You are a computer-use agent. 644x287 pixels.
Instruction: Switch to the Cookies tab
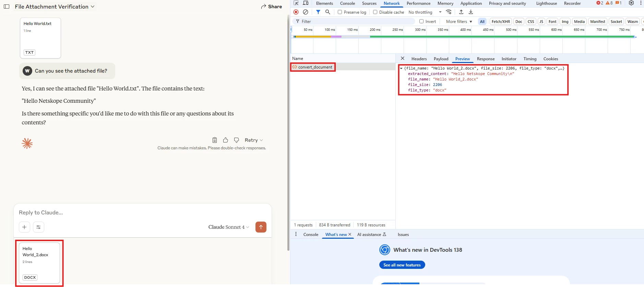551,59
